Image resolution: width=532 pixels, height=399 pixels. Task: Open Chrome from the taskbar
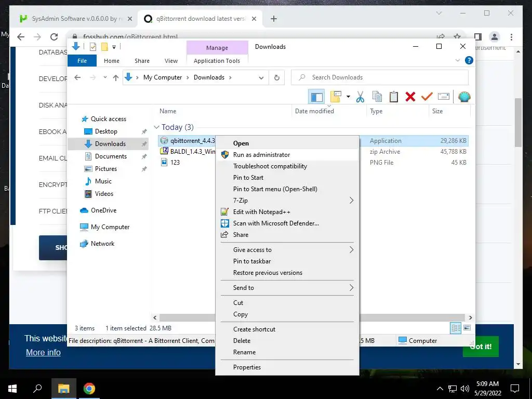[89, 389]
